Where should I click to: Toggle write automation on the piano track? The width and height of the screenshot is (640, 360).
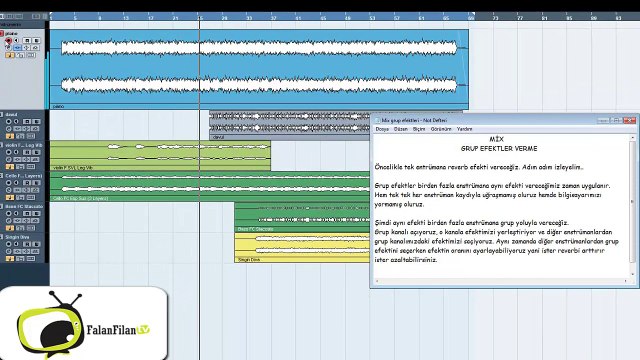coord(36,40)
